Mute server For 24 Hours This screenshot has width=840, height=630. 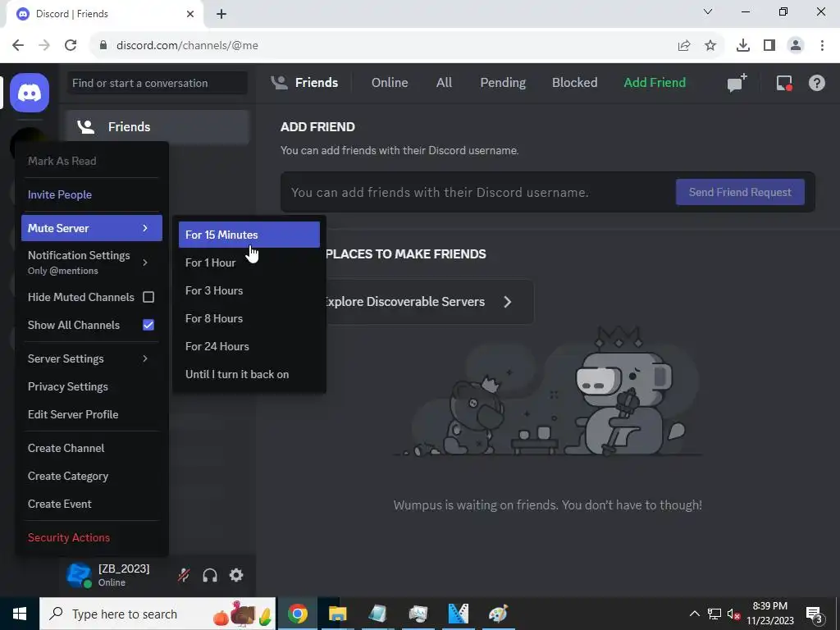coord(249,346)
